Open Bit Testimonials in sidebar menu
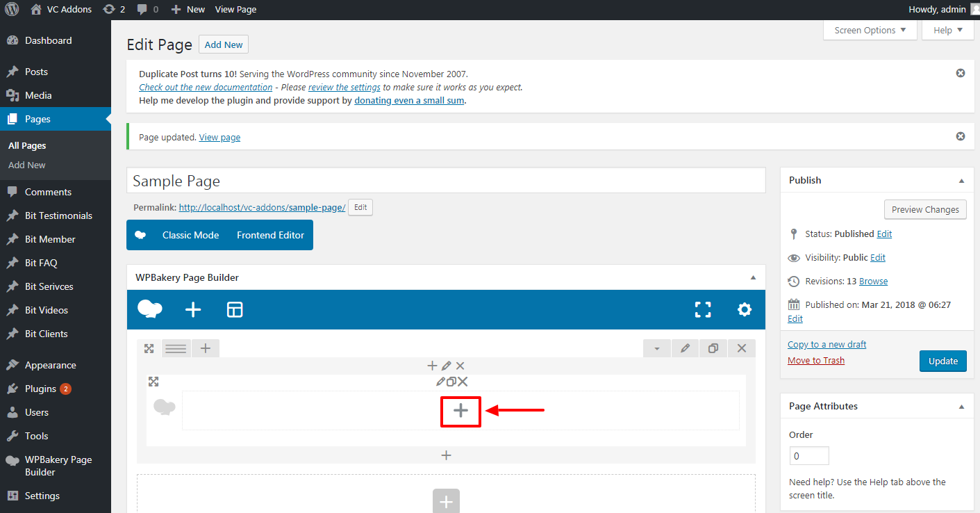The width and height of the screenshot is (980, 513). click(x=58, y=215)
